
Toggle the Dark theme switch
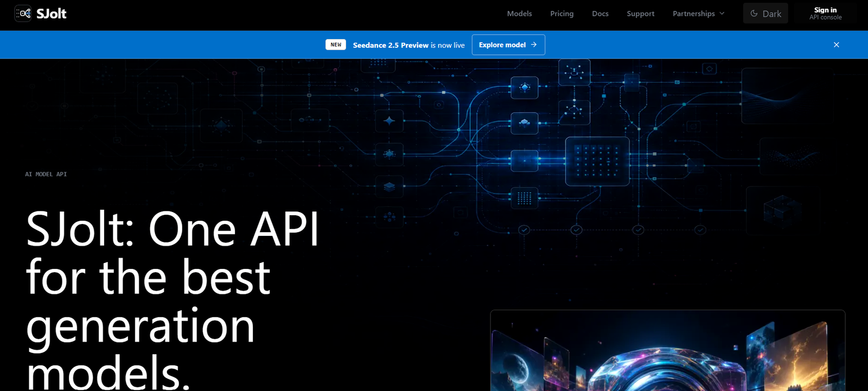765,14
